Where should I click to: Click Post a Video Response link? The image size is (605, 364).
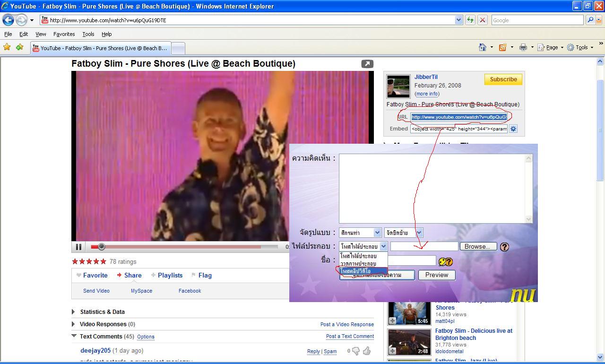click(347, 324)
